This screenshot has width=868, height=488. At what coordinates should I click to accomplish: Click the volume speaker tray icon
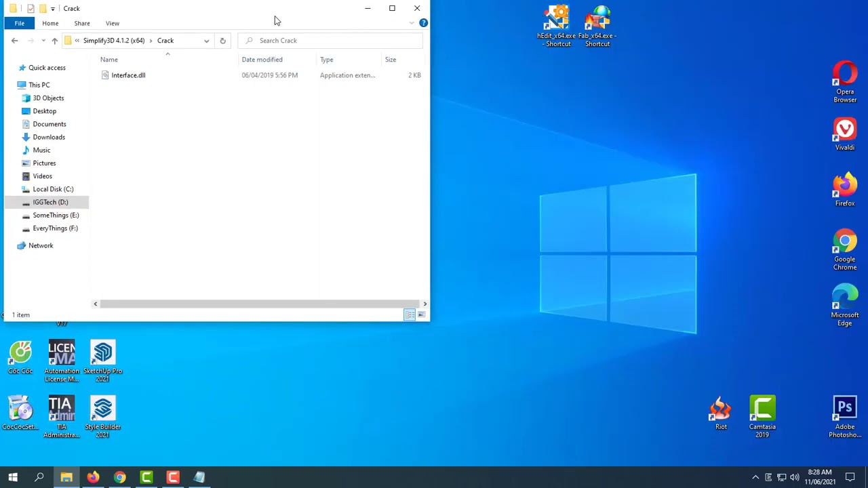tap(794, 477)
